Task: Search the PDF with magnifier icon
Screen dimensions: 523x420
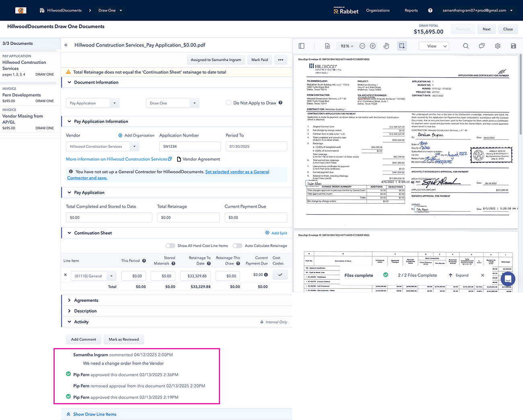Action: pyautogui.click(x=466, y=46)
